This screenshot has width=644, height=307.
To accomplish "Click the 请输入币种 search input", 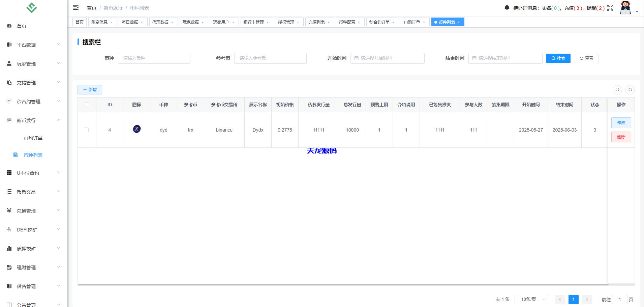I will point(154,58).
